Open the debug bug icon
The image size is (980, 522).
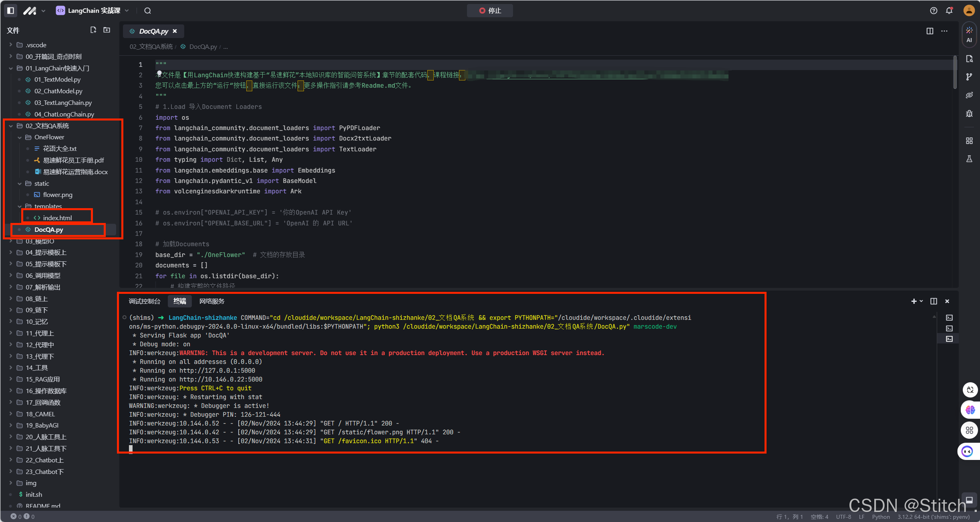(x=969, y=114)
